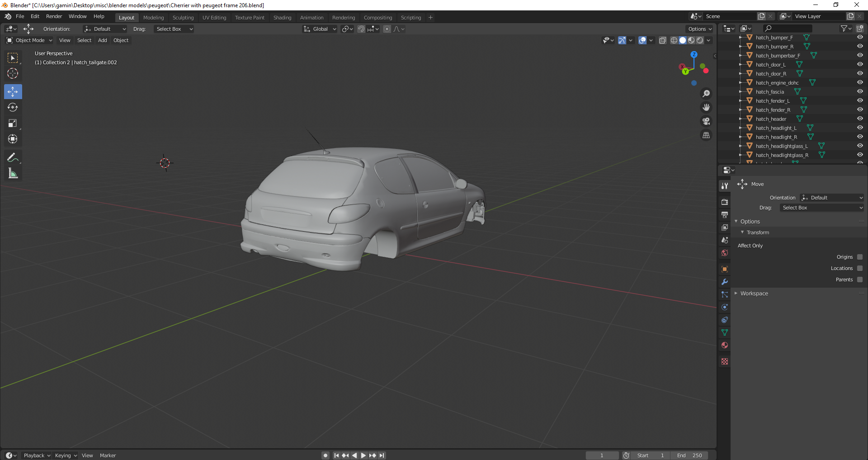The image size is (868, 460).
Task: Click the zoom view magnifier icon
Action: pyautogui.click(x=706, y=94)
